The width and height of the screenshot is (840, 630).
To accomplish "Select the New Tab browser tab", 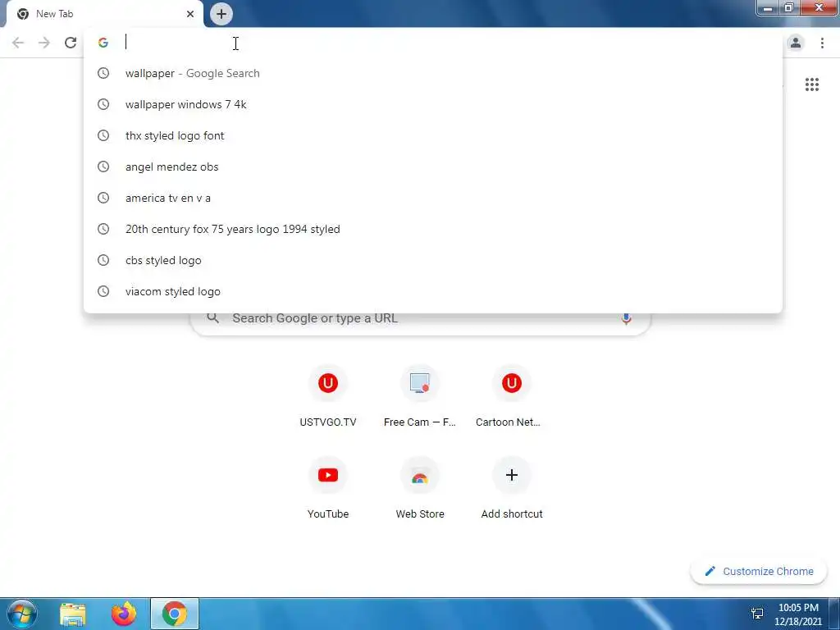I will 104,14.
